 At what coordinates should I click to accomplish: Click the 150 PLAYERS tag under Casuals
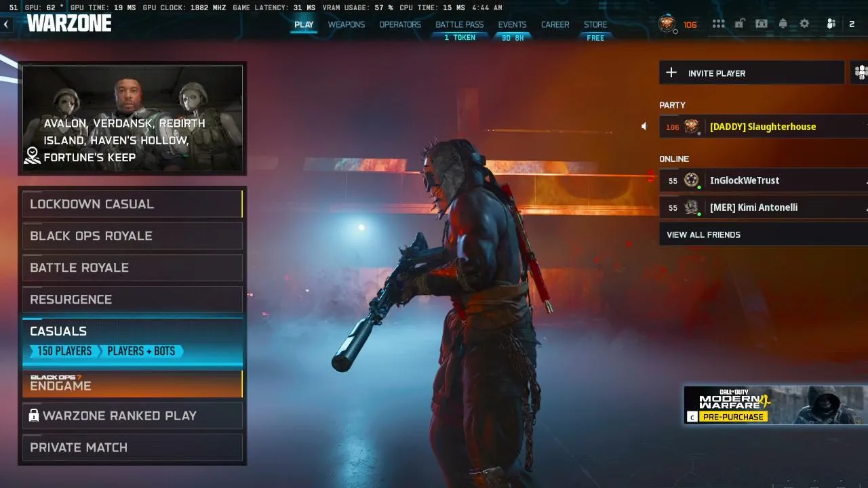click(64, 351)
